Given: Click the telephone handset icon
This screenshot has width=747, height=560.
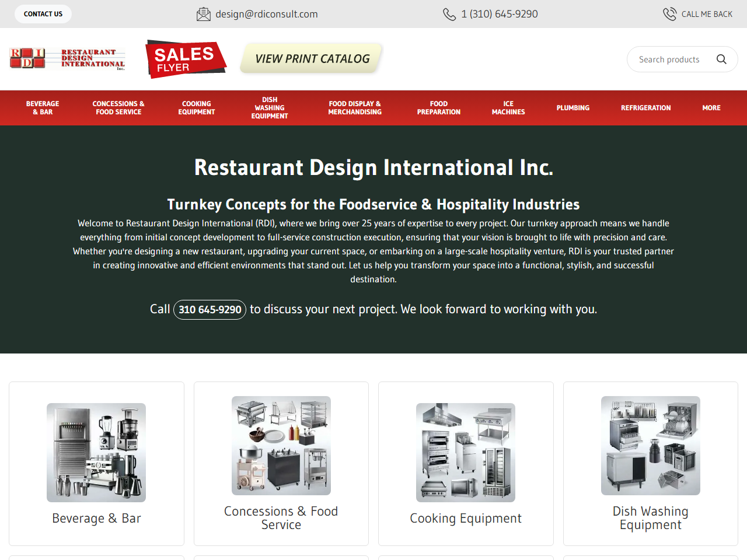Looking at the screenshot, I should pos(449,14).
